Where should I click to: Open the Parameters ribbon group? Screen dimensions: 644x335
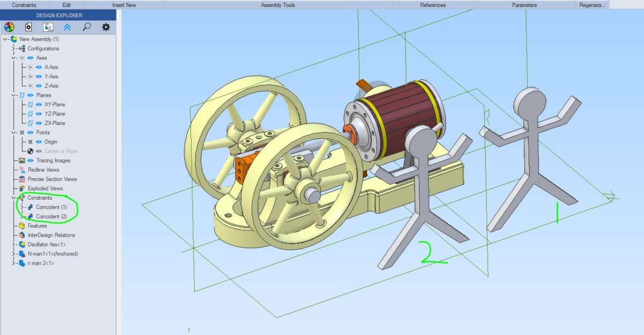524,5
